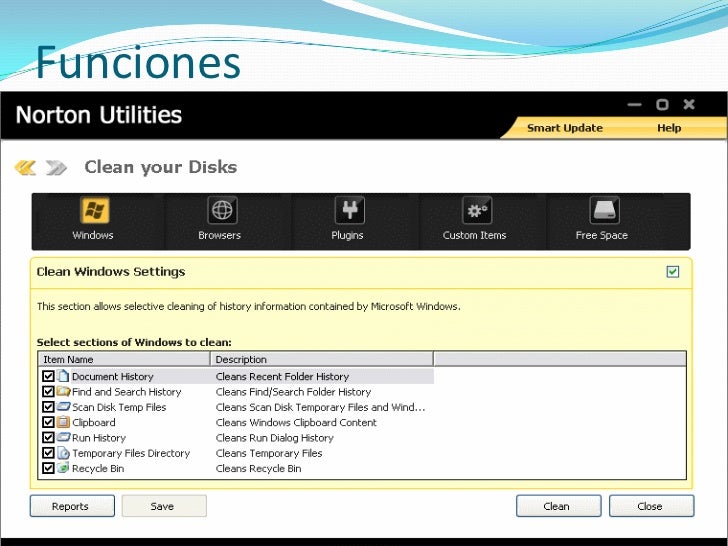The height and width of the screenshot is (546, 728).
Task: Open the Custom Items gears icon
Action: 477,210
